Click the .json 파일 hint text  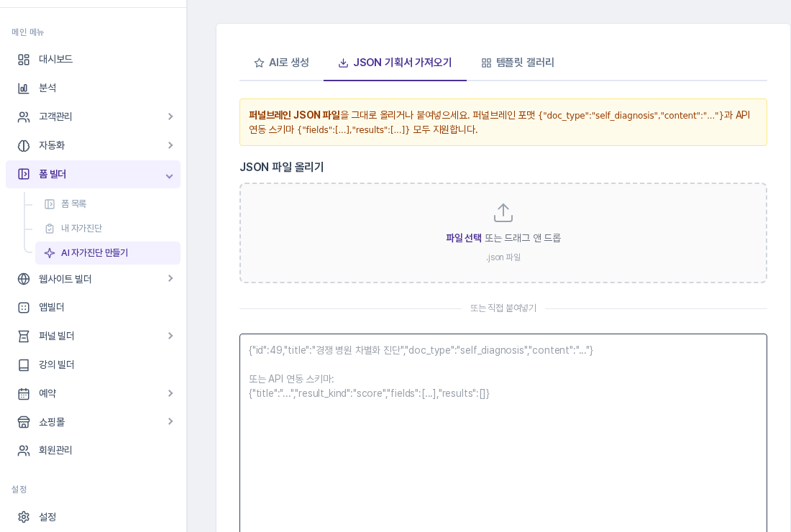503,257
